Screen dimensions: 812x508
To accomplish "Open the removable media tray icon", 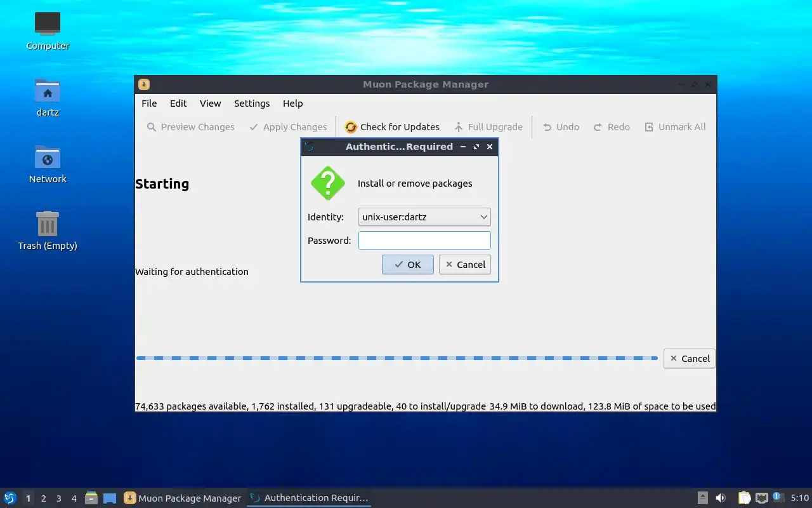I will pyautogui.click(x=702, y=498).
